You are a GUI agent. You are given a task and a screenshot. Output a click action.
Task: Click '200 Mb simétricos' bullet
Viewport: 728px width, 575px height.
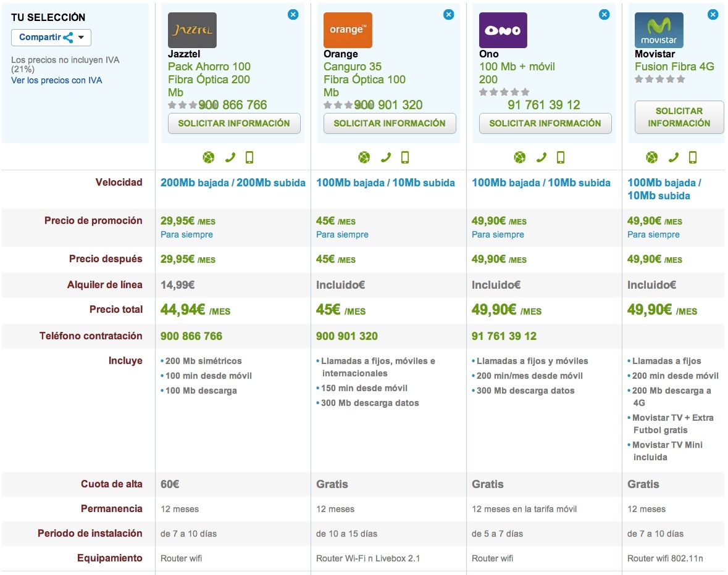[x=203, y=361]
